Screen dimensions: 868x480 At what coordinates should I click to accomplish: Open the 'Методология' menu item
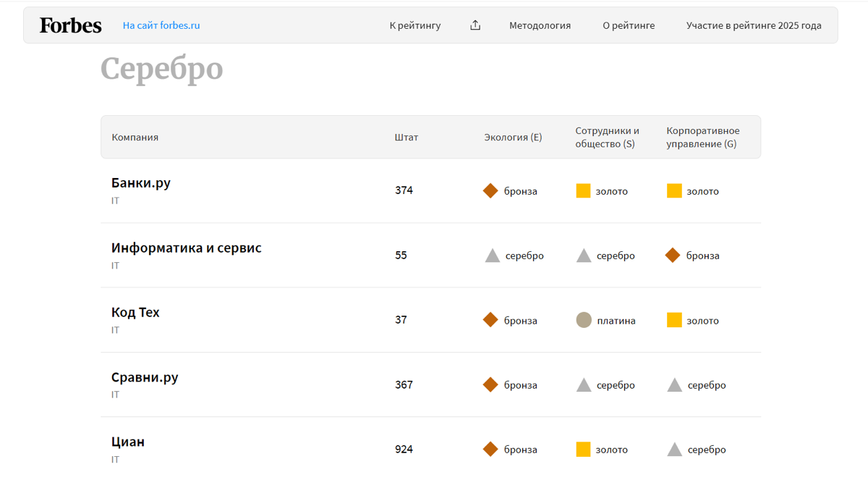coord(540,25)
